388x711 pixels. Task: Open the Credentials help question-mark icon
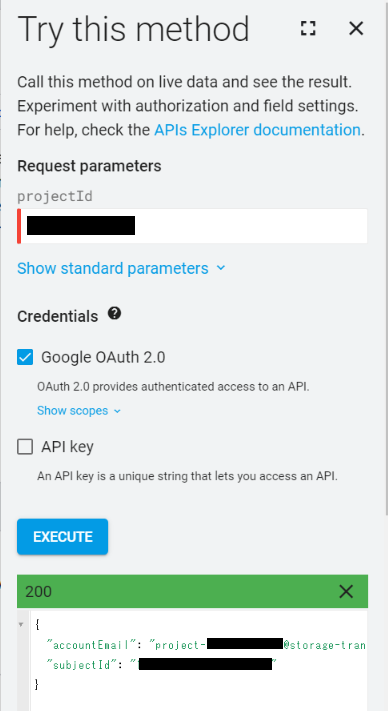[x=115, y=313]
